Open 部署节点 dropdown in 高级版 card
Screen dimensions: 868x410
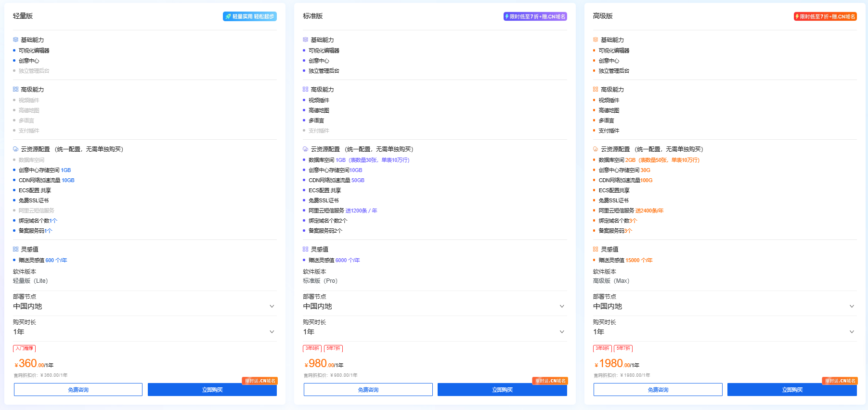click(x=725, y=306)
